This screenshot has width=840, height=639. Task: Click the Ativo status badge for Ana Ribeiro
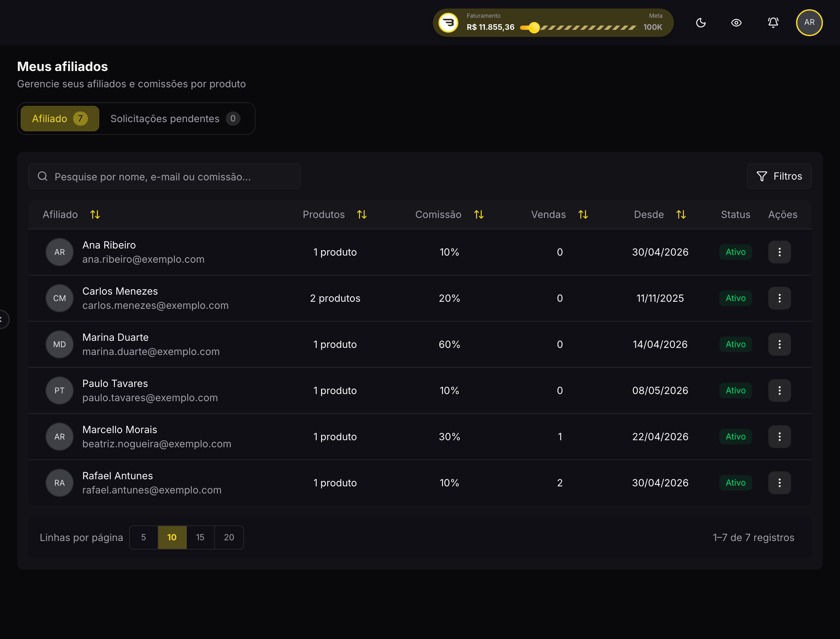[735, 252]
